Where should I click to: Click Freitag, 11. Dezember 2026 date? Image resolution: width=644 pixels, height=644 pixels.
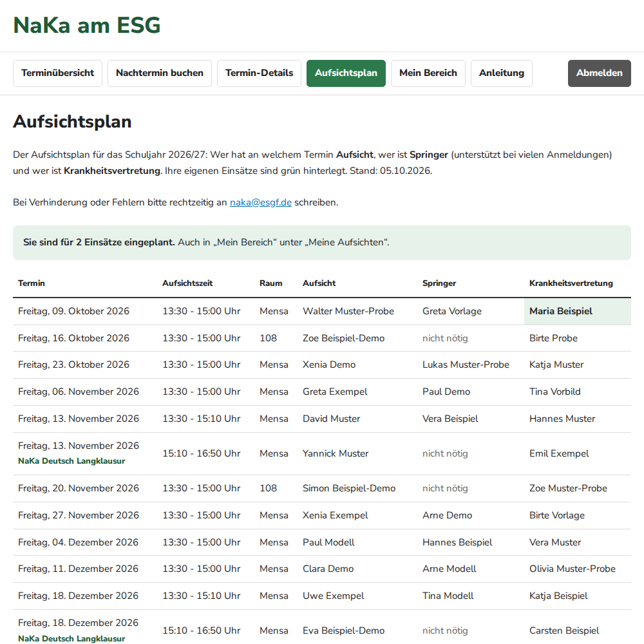pyautogui.click(x=78, y=569)
